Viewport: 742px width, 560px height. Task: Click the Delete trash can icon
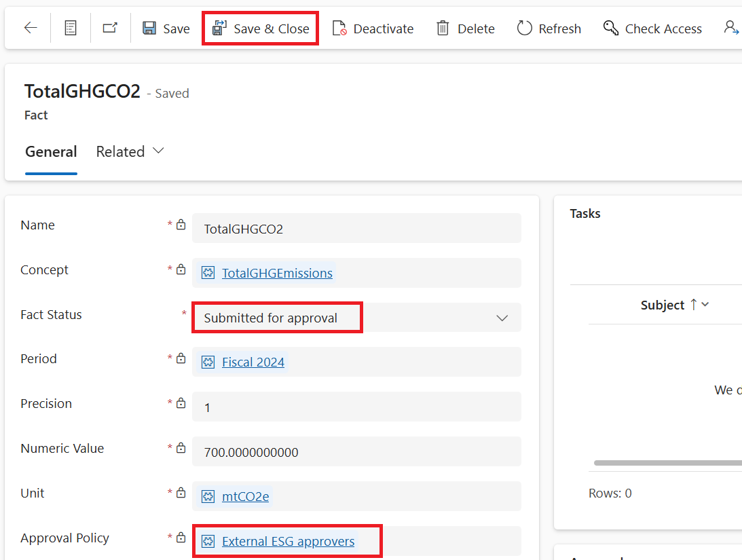click(443, 28)
